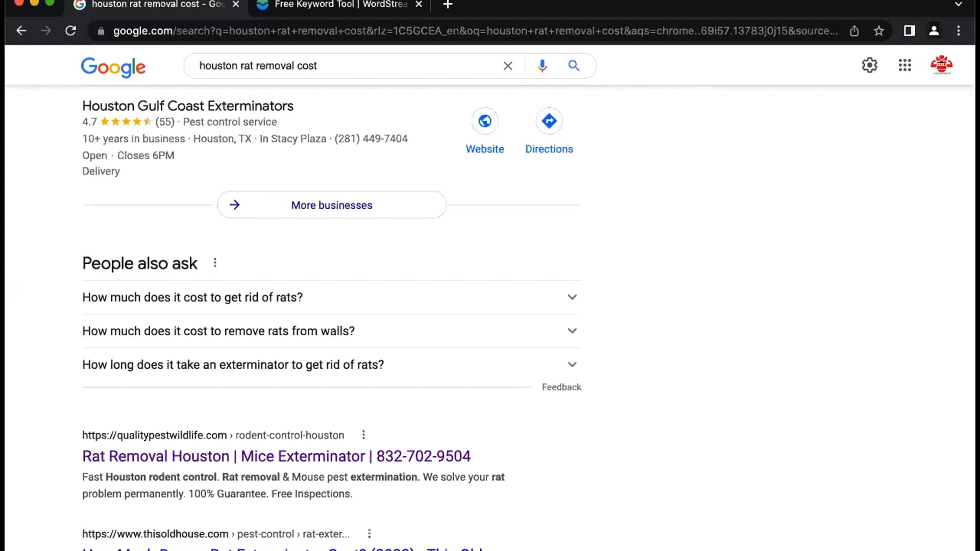The image size is (980, 551).
Task: Open a new browser tab
Action: [448, 5]
